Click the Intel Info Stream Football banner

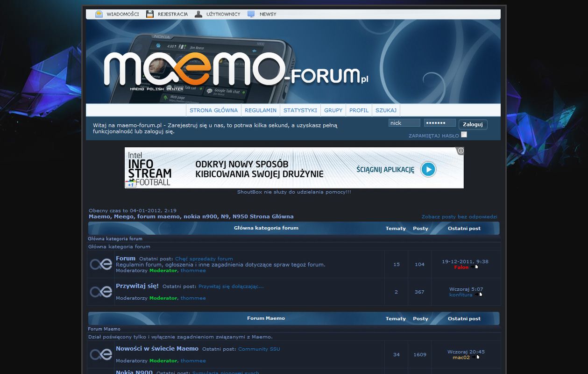click(294, 168)
